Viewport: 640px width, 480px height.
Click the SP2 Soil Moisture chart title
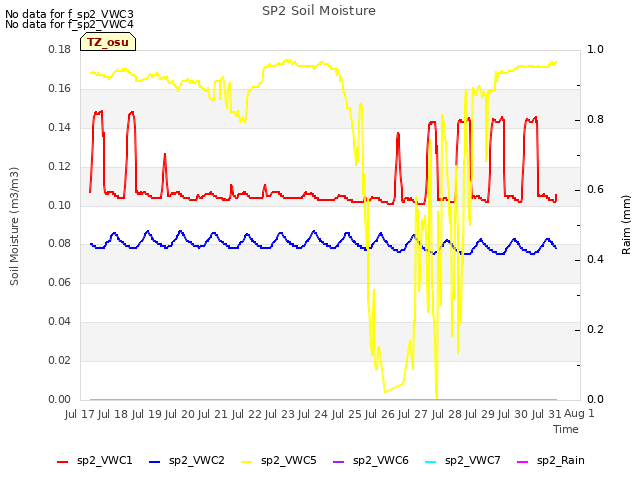click(x=319, y=11)
